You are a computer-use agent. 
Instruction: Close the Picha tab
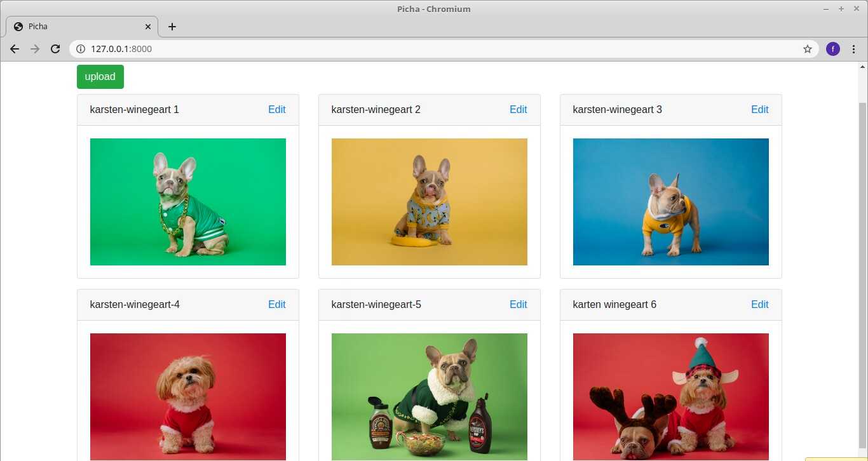point(148,27)
